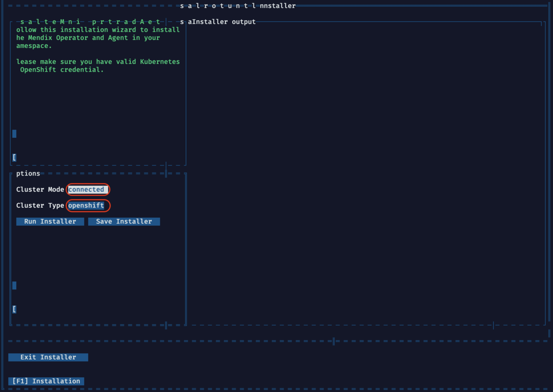Click the 'Cluster Type' label
This screenshot has width=553, height=392.
point(40,205)
